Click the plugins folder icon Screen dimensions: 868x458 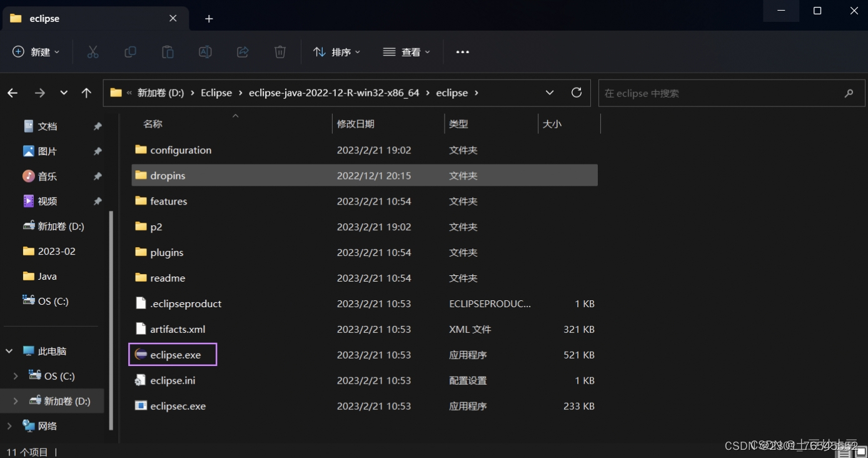click(141, 252)
